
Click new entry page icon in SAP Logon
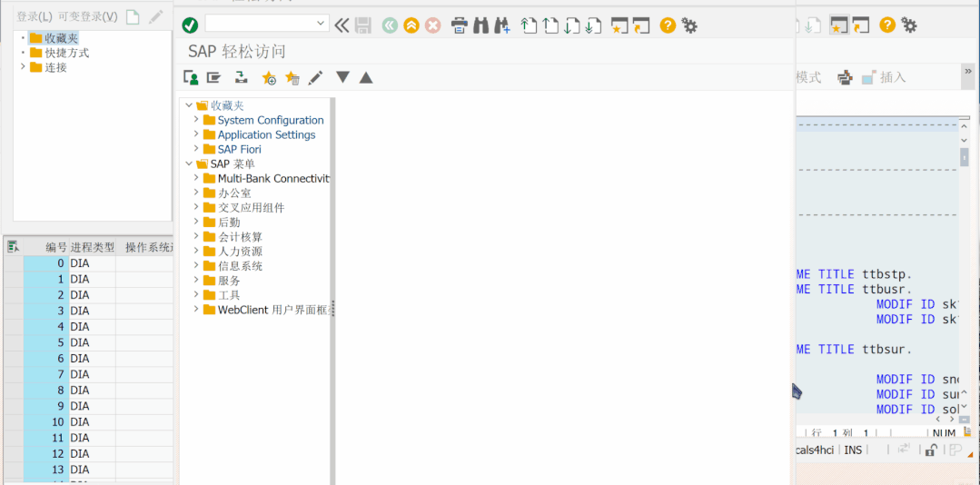click(x=133, y=17)
